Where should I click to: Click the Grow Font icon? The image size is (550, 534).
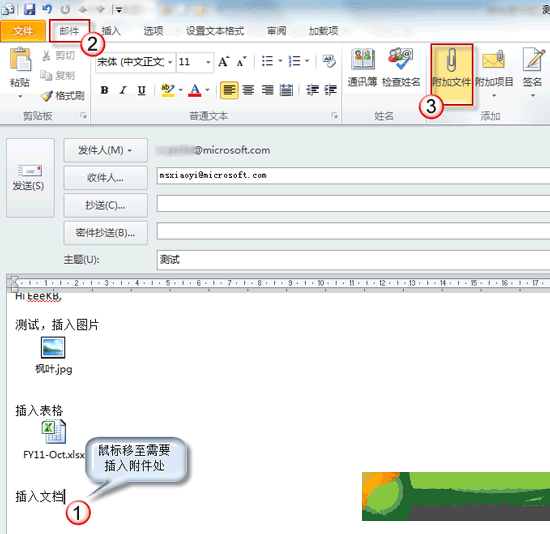coord(224,62)
